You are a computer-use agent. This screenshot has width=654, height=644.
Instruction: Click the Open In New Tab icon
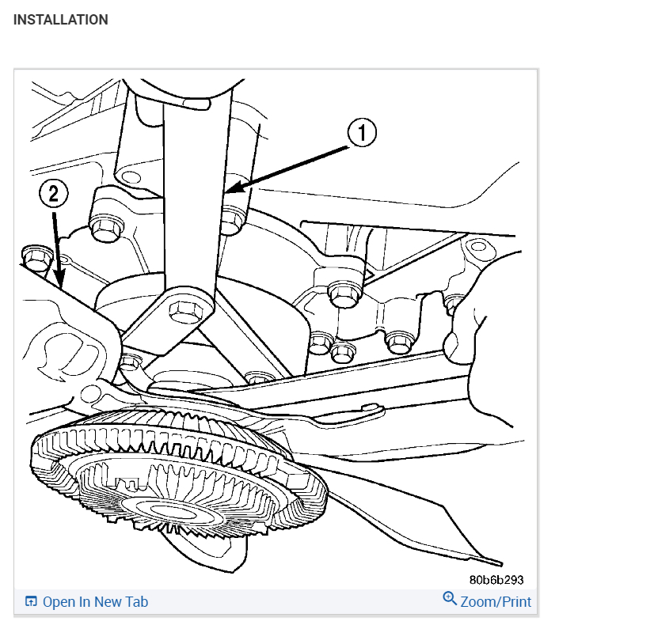point(31,601)
